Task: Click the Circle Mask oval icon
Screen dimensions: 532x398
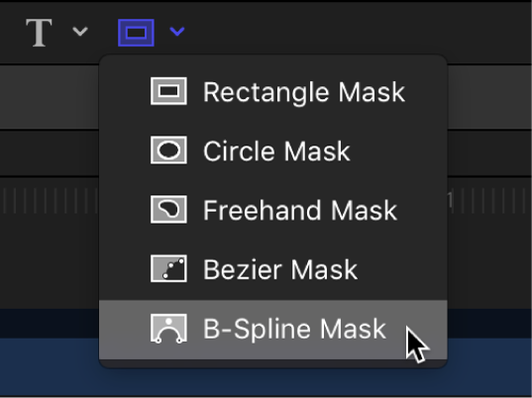Action: [x=168, y=150]
